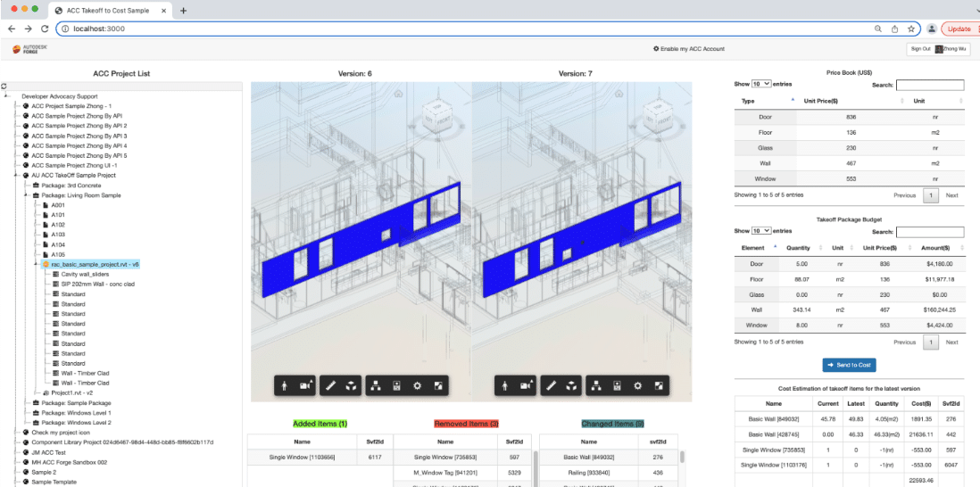Screen dimensions: 980x487
Task: Open Model browser in Version 6 viewer
Action: (x=377, y=386)
